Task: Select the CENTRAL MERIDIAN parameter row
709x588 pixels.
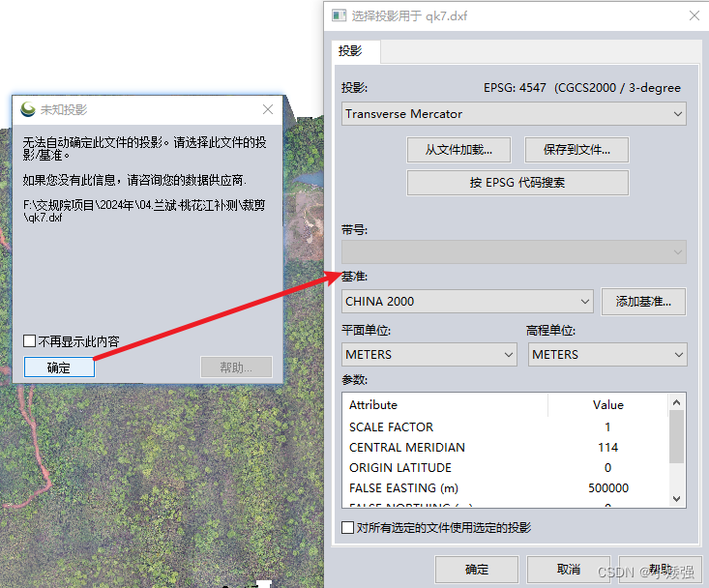Action: [506, 447]
